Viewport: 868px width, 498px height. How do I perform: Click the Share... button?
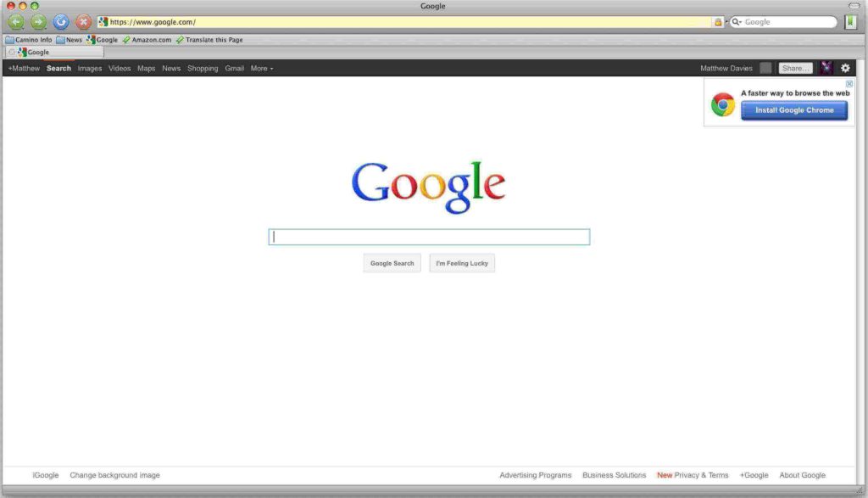pyautogui.click(x=795, y=68)
